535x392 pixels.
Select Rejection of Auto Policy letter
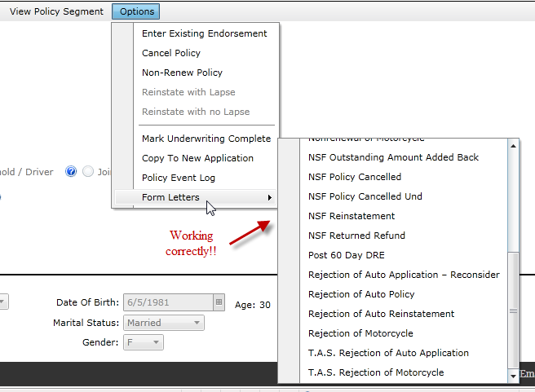[x=361, y=294]
